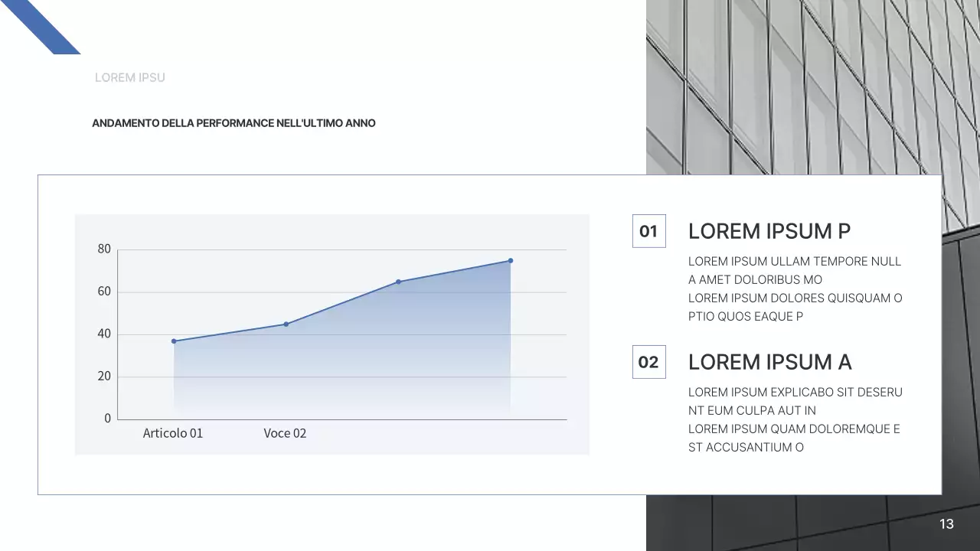Click the 'LOREM IPSUM P' heading

(x=769, y=231)
